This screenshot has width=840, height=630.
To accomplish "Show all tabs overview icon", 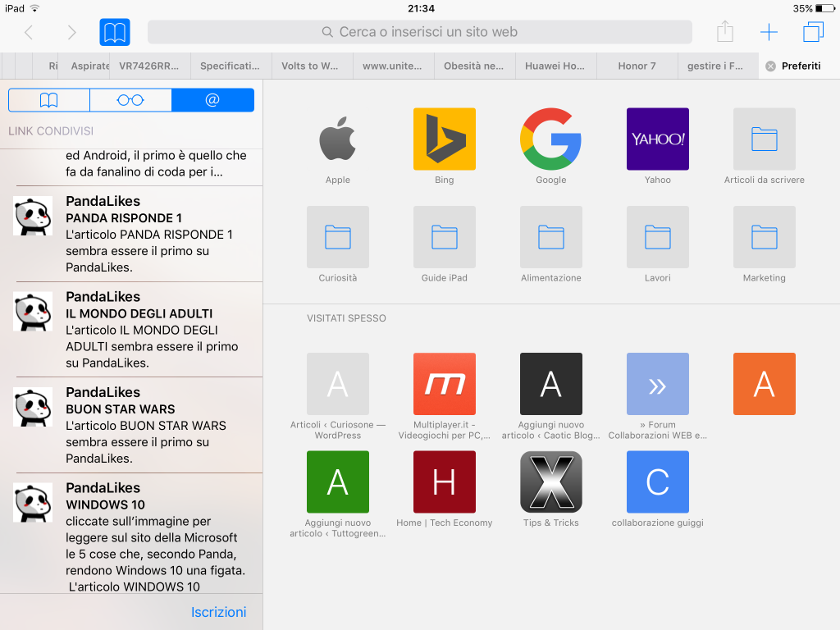I will (813, 32).
